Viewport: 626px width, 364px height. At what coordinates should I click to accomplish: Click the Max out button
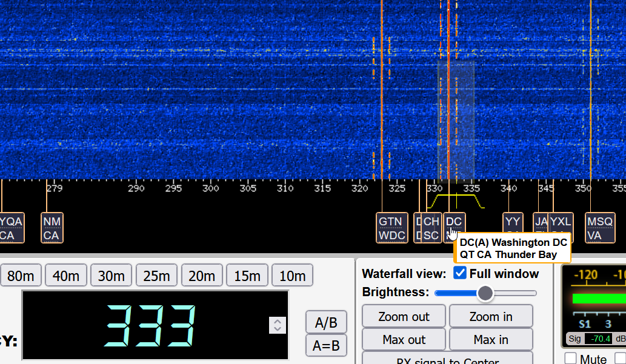[404, 340]
